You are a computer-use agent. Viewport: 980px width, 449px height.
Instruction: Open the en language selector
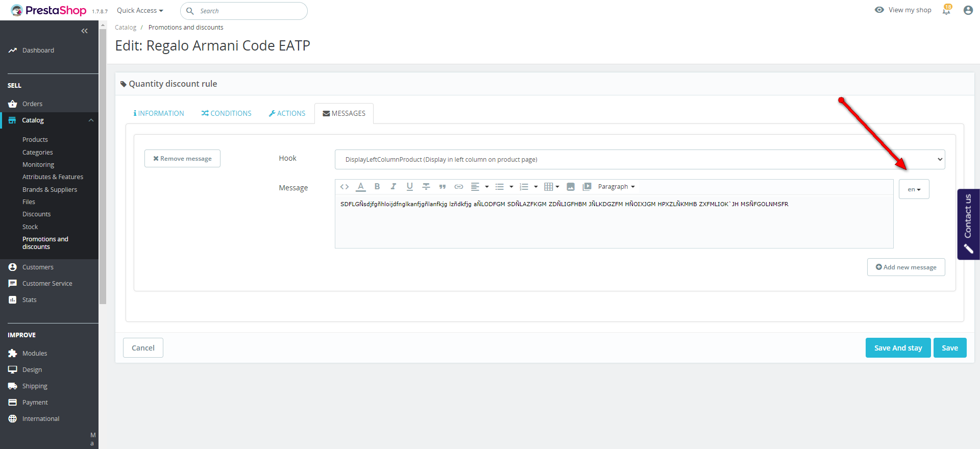point(914,189)
